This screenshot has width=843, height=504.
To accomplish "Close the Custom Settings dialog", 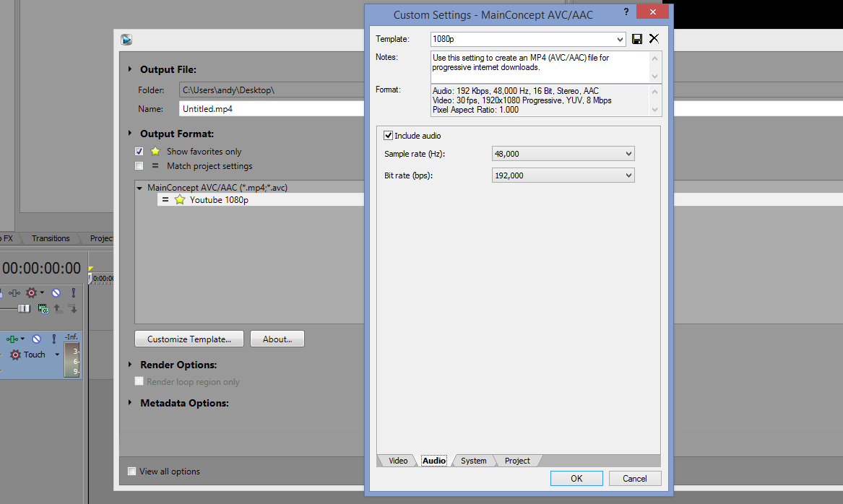I will pyautogui.click(x=653, y=12).
